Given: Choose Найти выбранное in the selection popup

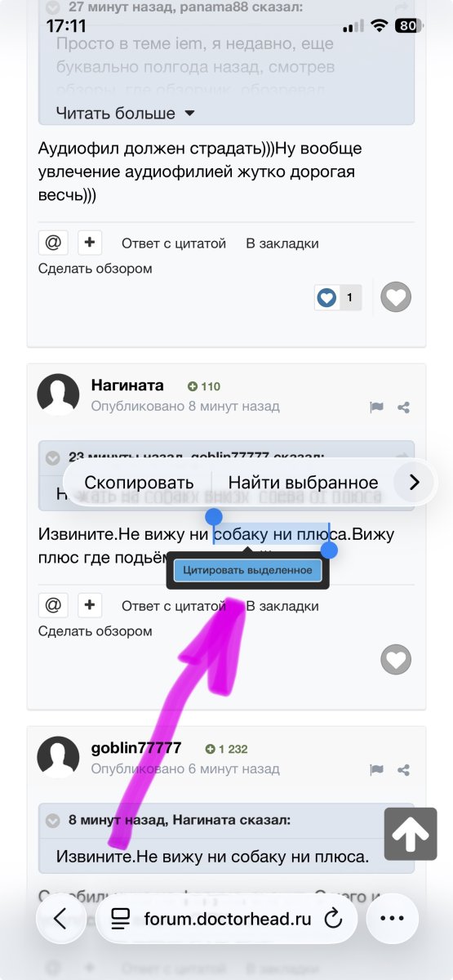Looking at the screenshot, I should [303, 483].
